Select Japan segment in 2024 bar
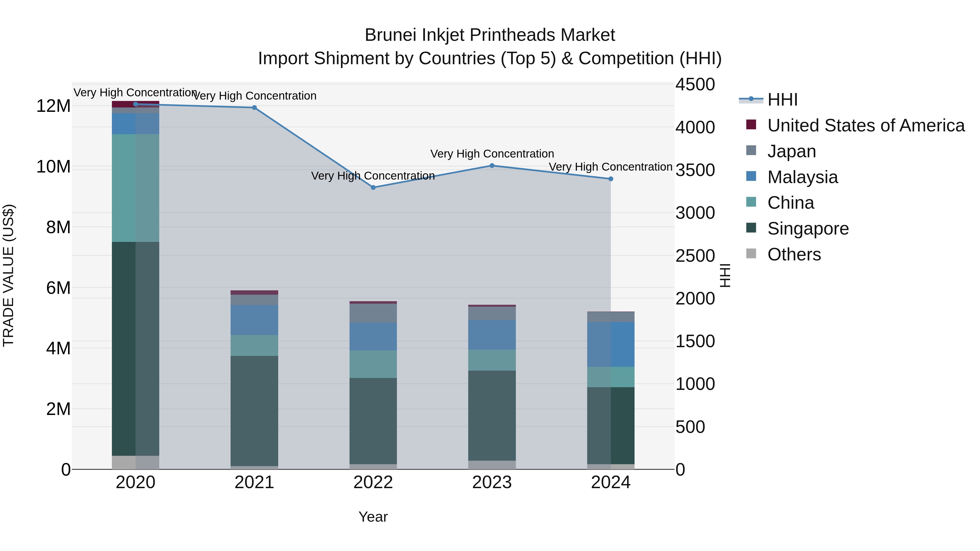This screenshot has height=551, width=980. click(611, 317)
